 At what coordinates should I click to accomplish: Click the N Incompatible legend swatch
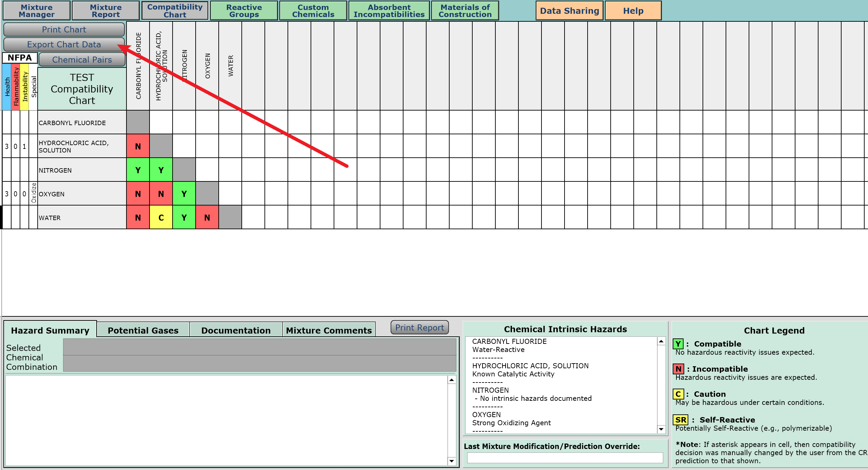(678, 369)
